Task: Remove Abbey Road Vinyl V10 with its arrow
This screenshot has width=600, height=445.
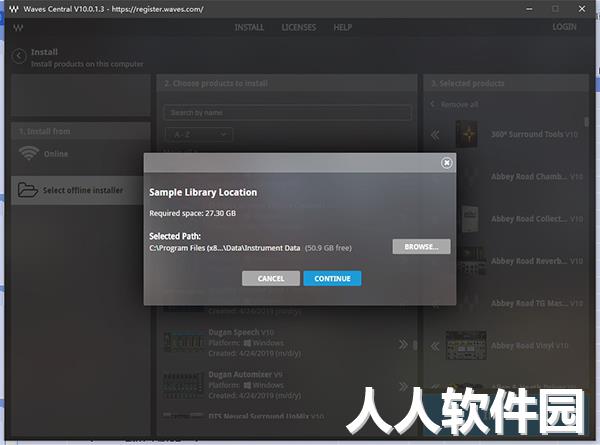Action: 435,346
